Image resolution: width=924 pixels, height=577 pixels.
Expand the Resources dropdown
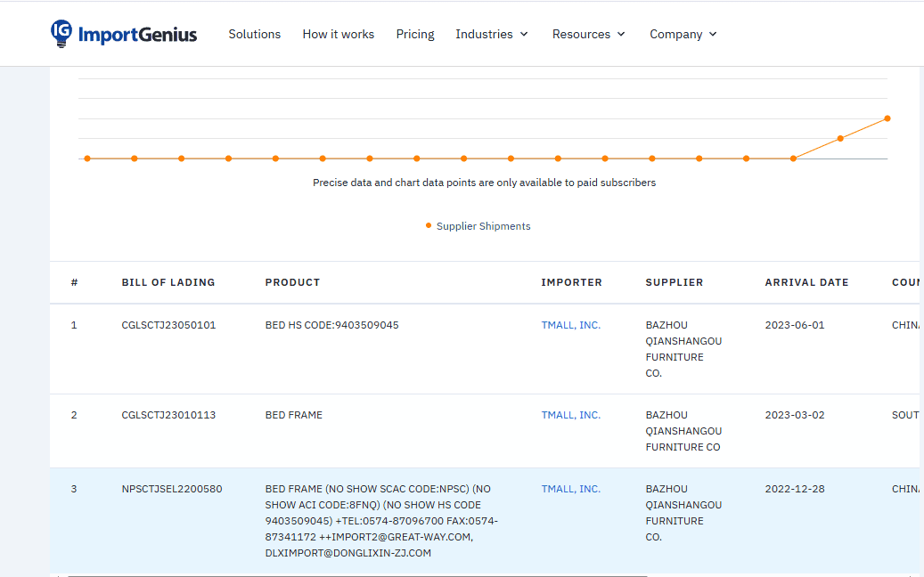pos(588,34)
